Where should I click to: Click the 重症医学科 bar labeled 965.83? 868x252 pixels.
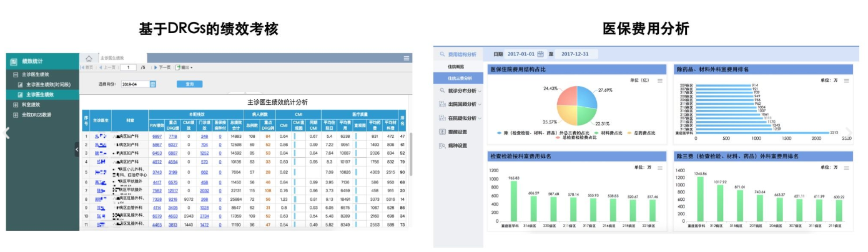[514, 202]
